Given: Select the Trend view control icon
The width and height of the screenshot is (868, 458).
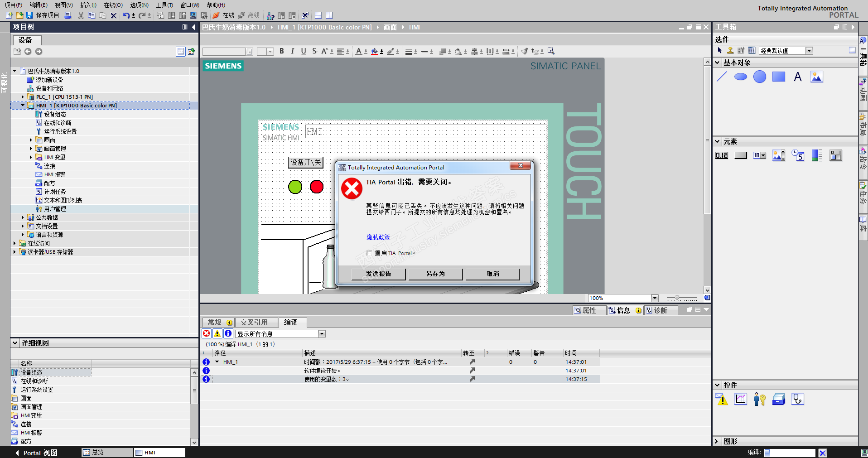Looking at the screenshot, I should (741, 400).
